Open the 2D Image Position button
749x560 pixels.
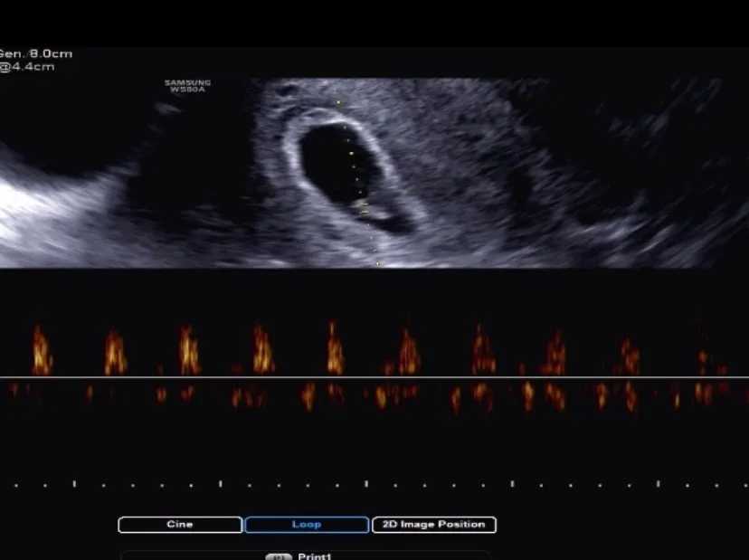pyautogui.click(x=433, y=525)
